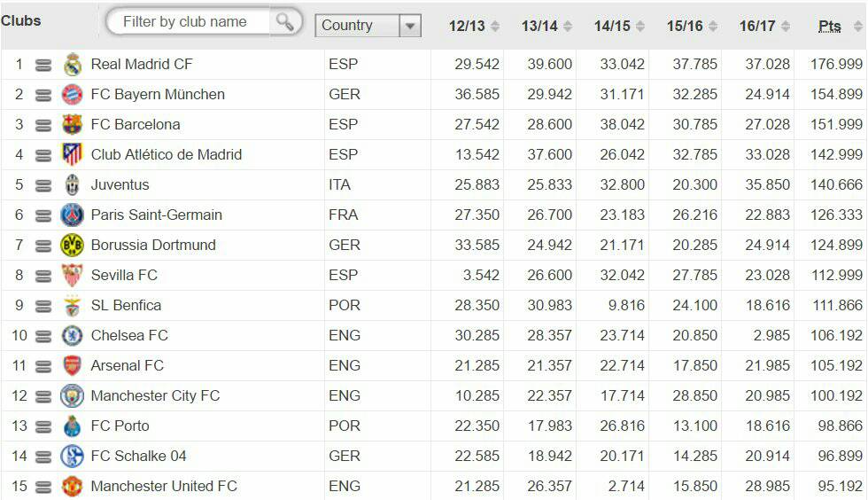The image size is (868, 500).
Task: Click the Chelsea FC crest icon
Action: pyautogui.click(x=73, y=336)
